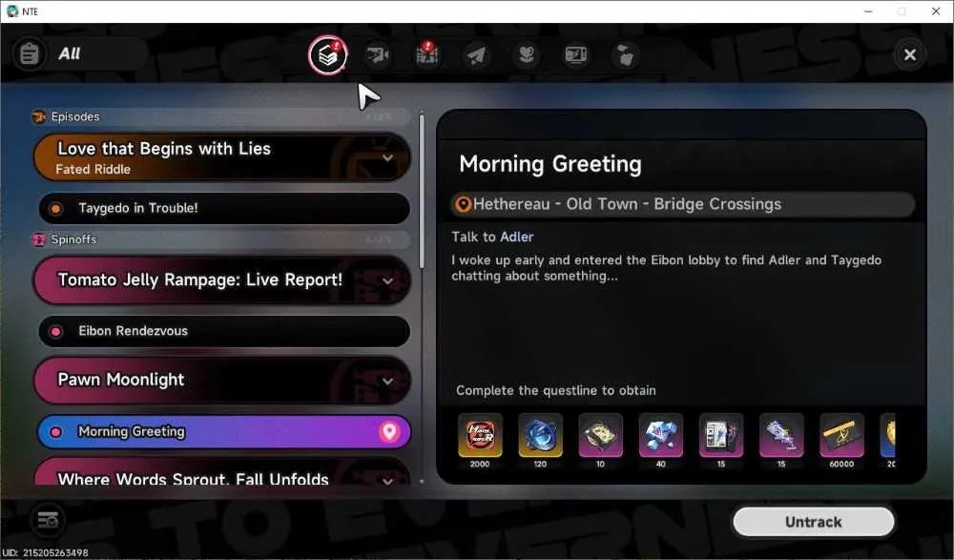The width and height of the screenshot is (954, 560).
Task: Click the checklist icon above the UID
Action: (48, 521)
